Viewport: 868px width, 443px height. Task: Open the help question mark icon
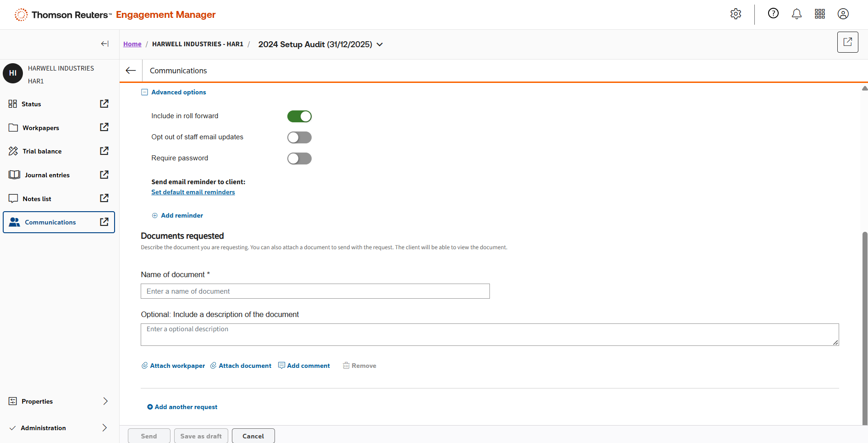point(773,14)
